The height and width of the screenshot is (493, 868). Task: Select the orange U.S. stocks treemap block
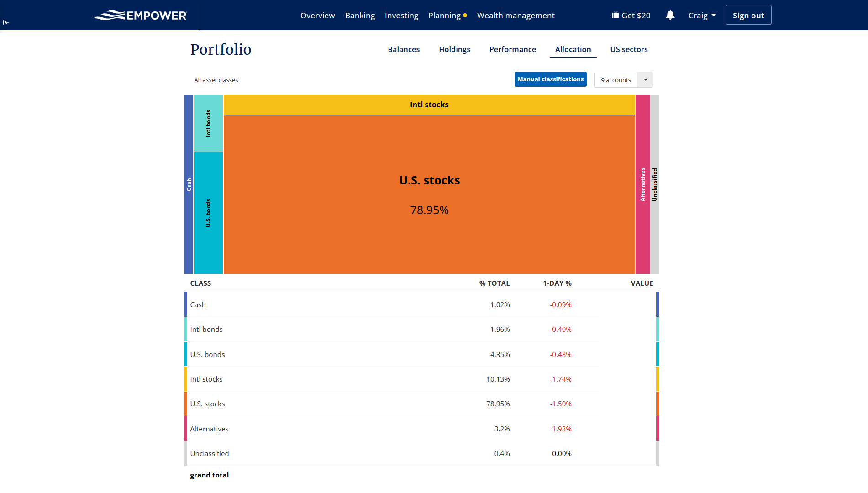[429, 194]
